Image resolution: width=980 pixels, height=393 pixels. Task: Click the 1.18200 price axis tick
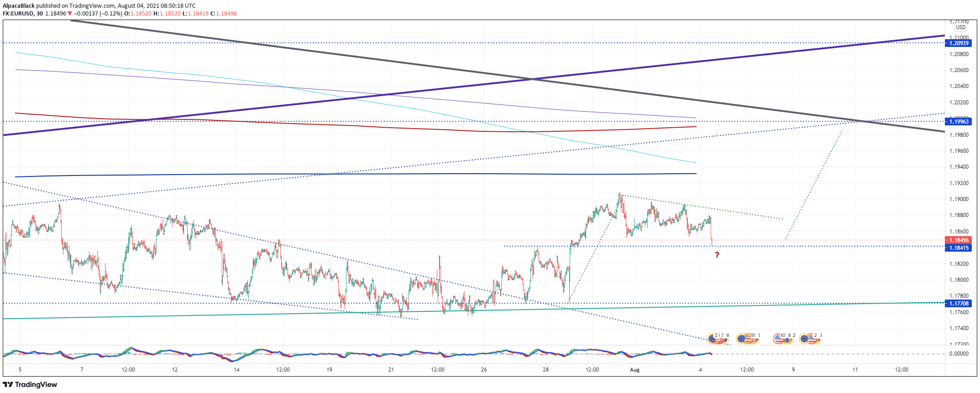point(959,264)
